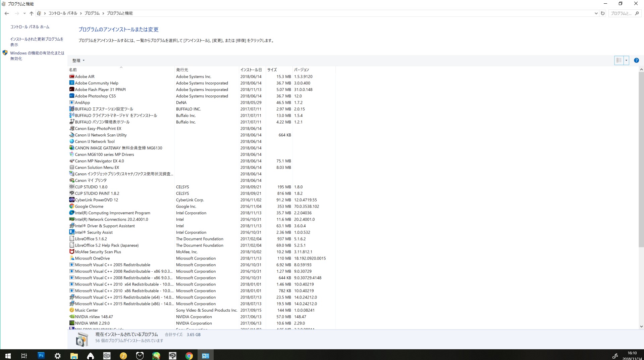Click the LibreOffice 5.1.6.2 icon
644x360 pixels.
click(71, 239)
